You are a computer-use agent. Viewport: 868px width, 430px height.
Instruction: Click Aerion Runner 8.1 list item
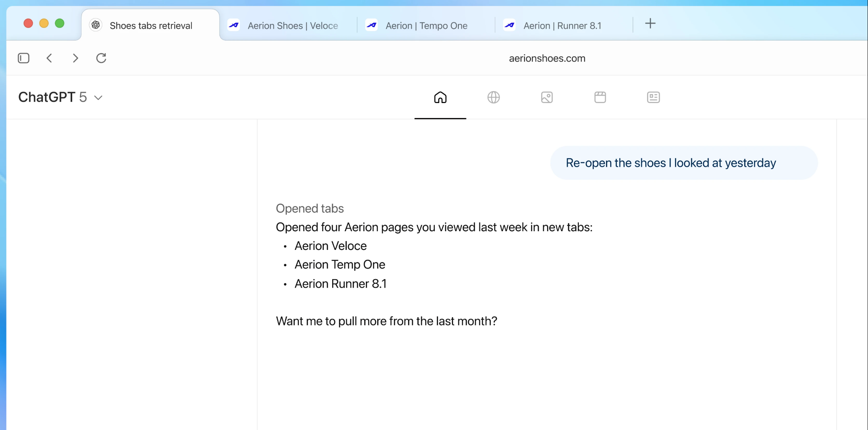click(x=340, y=284)
